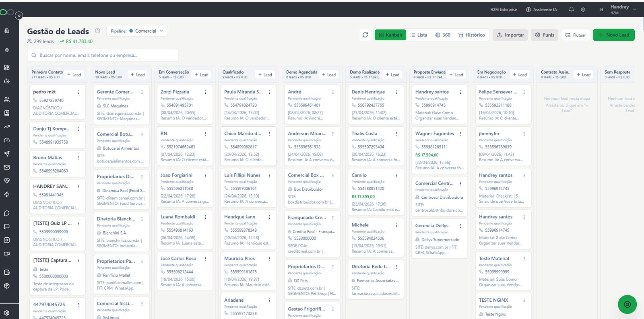Add lead to Qualificado column
Image resolution: width=644 pixels, height=319 pixels.
265,74
